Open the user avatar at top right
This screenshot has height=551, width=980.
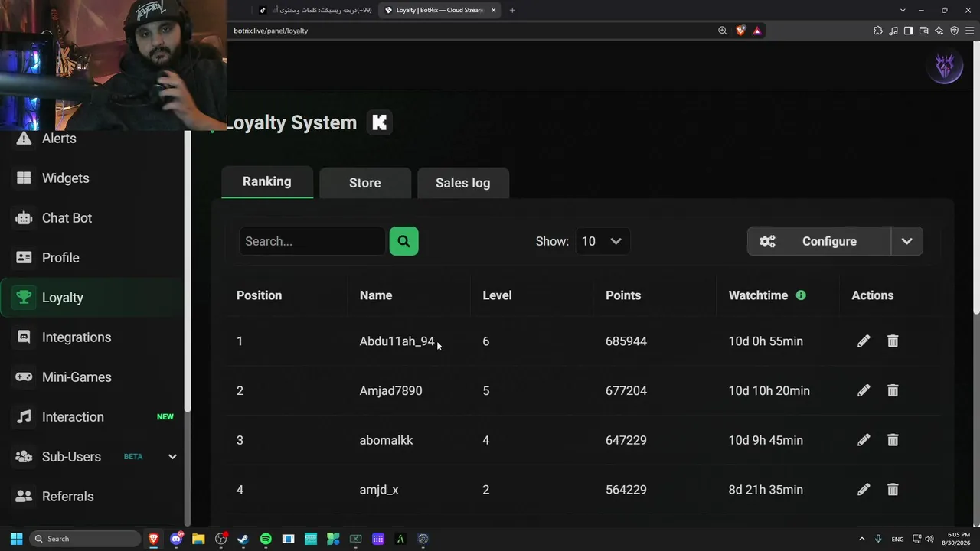tap(945, 67)
